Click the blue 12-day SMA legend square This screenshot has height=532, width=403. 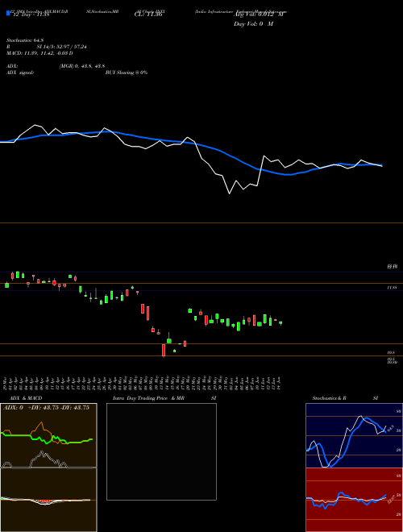point(9,13)
